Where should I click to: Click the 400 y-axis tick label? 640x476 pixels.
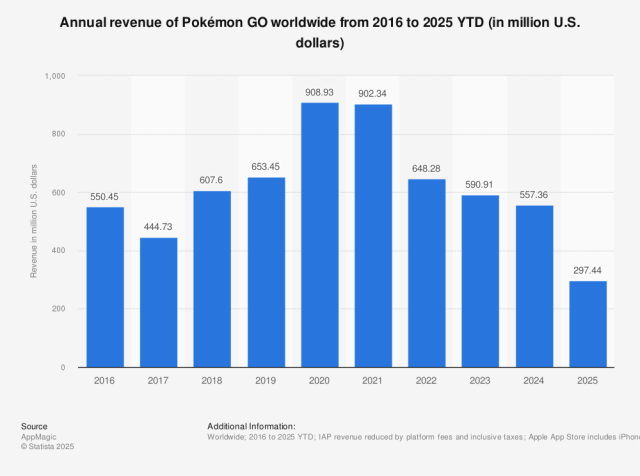pyautogui.click(x=58, y=251)
